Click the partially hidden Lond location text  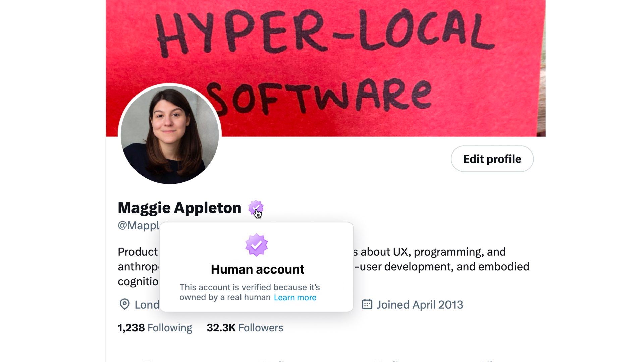pos(147,305)
